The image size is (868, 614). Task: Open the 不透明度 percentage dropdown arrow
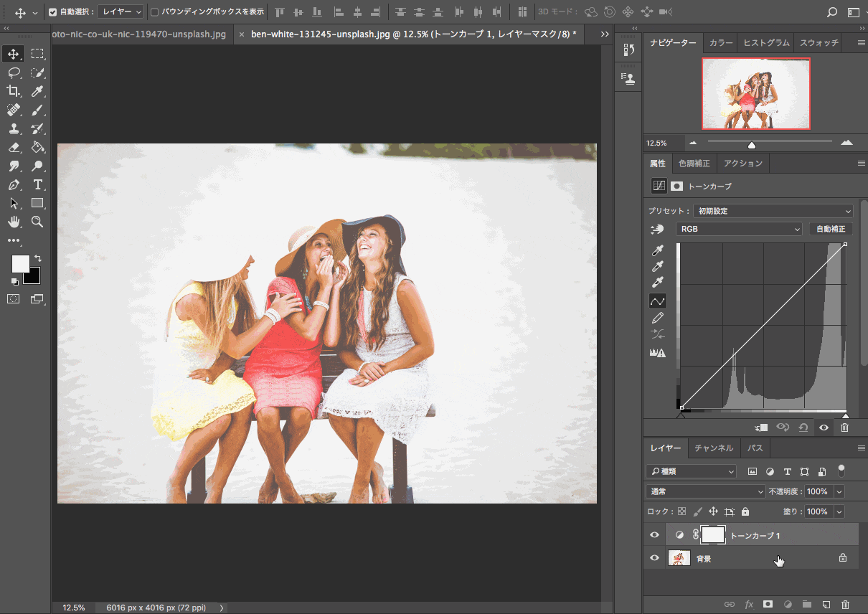coord(839,491)
